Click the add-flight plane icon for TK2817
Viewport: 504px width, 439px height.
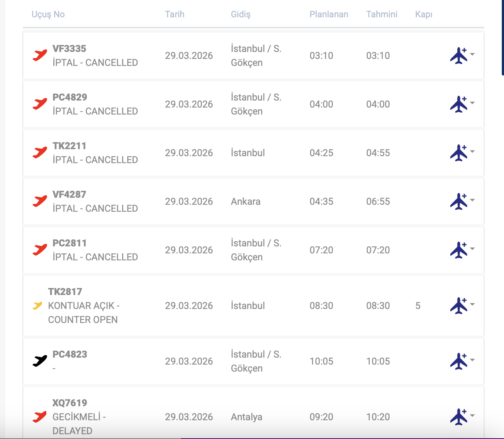458,306
